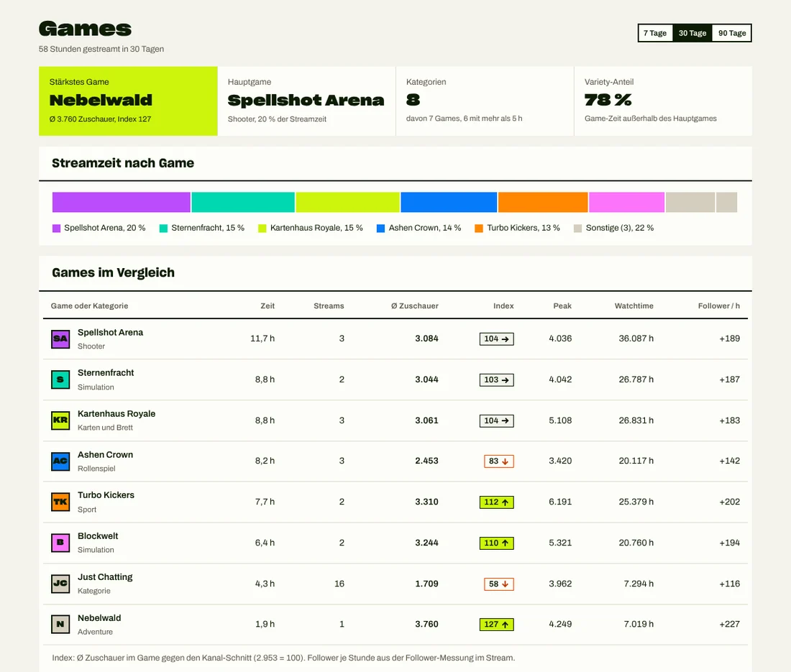Screen dimensions: 791x672
Task: Sort by the Ø Zuschauer column header
Action: click(415, 306)
